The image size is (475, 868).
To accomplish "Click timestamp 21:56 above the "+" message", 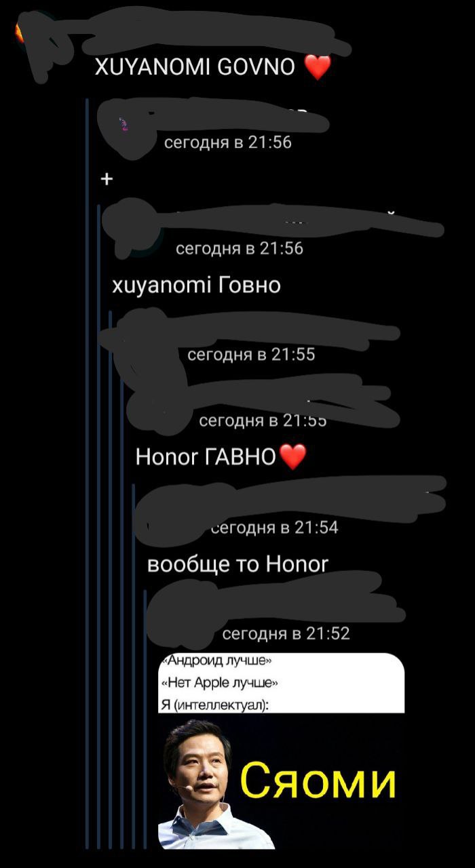I will coord(228,142).
